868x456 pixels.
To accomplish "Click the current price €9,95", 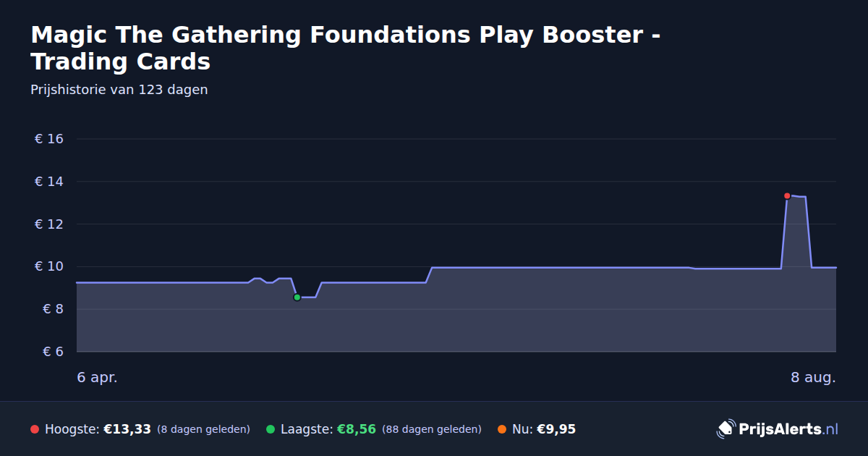I will click(556, 429).
